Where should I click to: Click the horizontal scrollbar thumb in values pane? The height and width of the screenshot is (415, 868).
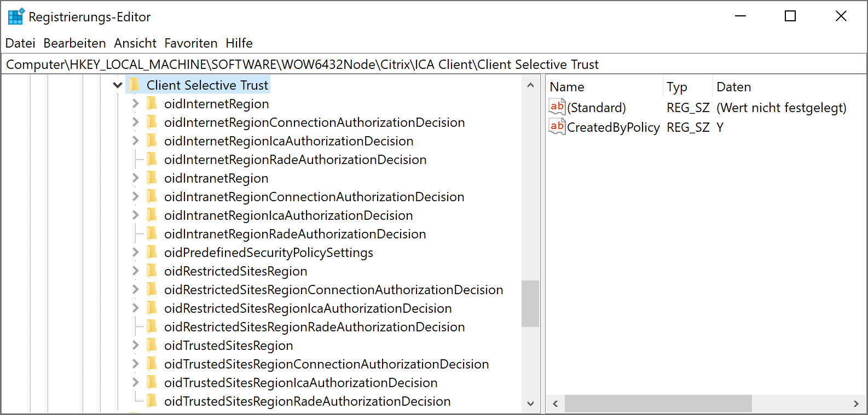point(658,404)
